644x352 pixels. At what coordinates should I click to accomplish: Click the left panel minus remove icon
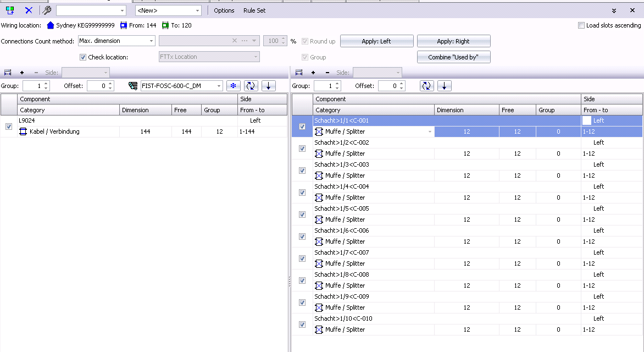click(36, 73)
